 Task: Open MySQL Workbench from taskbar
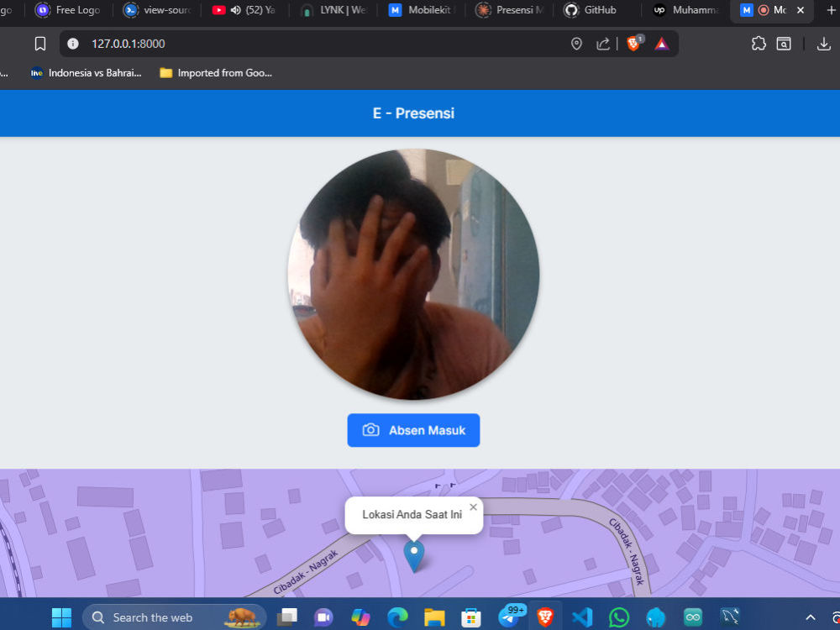tap(730, 617)
